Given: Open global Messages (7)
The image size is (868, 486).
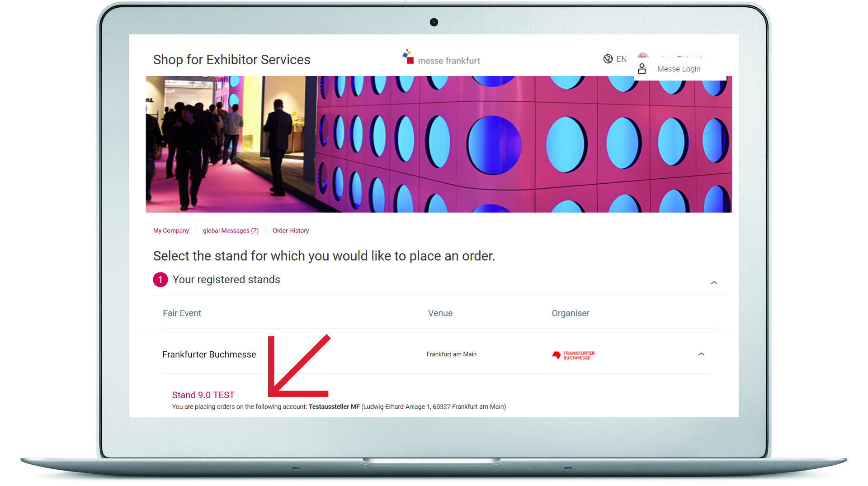Looking at the screenshot, I should (231, 231).
